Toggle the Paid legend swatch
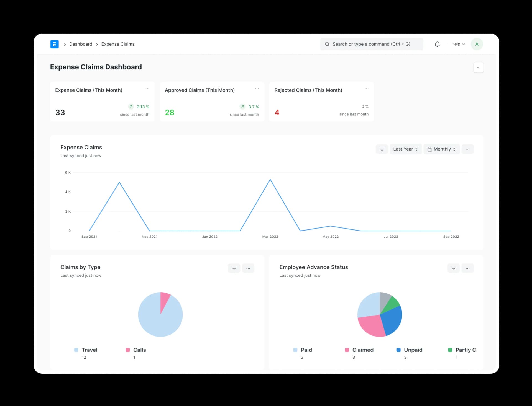532x406 pixels. click(x=295, y=350)
